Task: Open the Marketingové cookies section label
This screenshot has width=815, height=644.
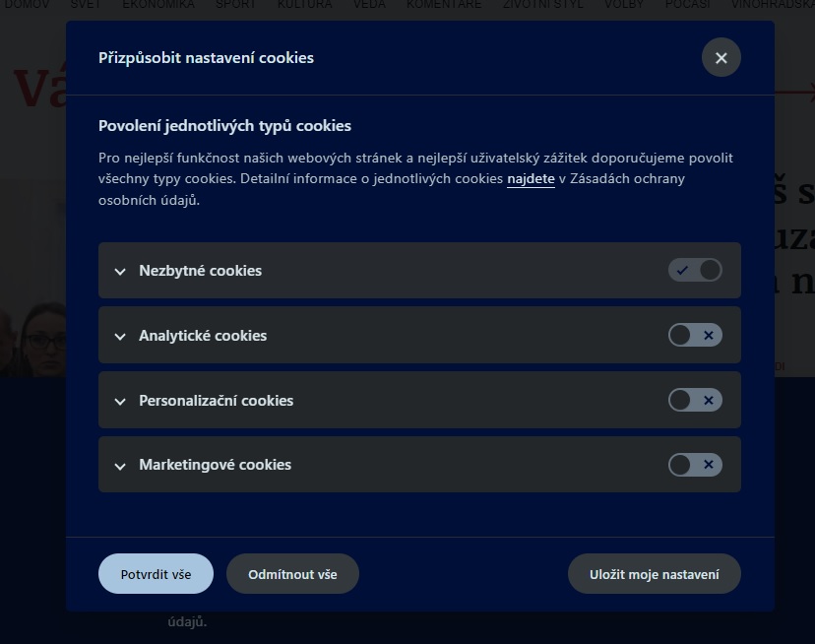Action: pyautogui.click(x=216, y=465)
